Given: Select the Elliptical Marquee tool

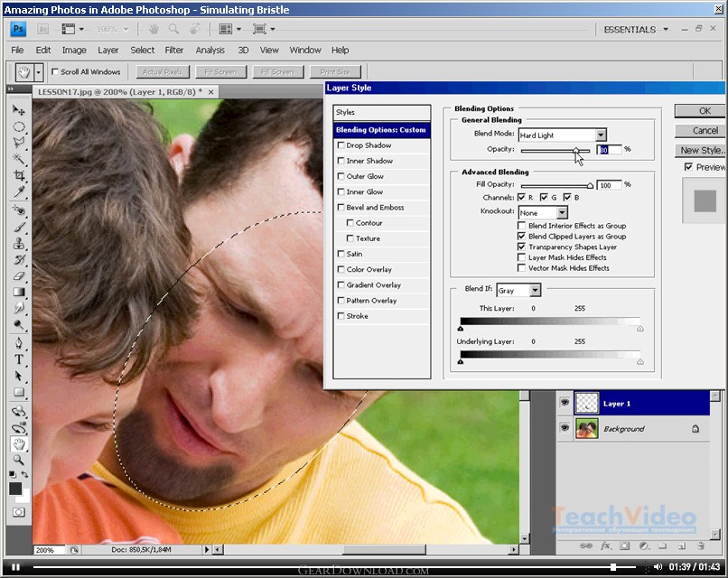Looking at the screenshot, I should [19, 126].
